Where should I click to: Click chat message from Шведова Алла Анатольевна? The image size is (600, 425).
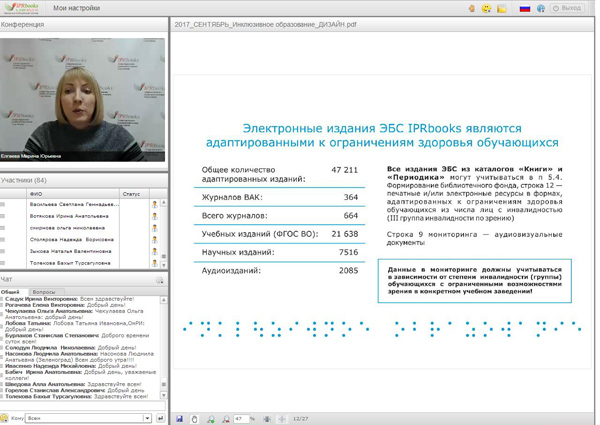click(73, 384)
